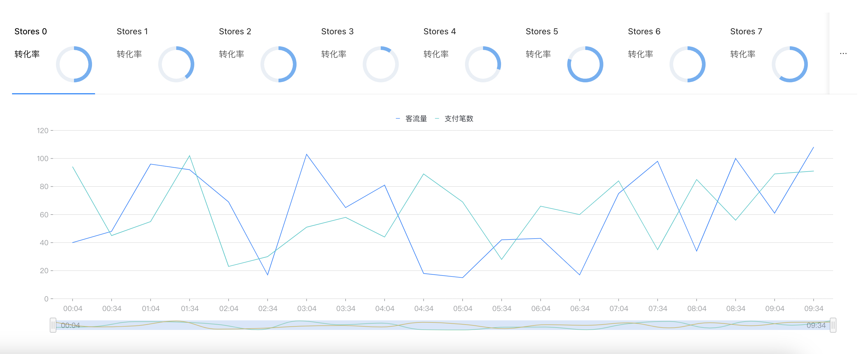The width and height of the screenshot is (868, 354).
Task: Switch to the Stores 1 tab
Action: [x=156, y=54]
